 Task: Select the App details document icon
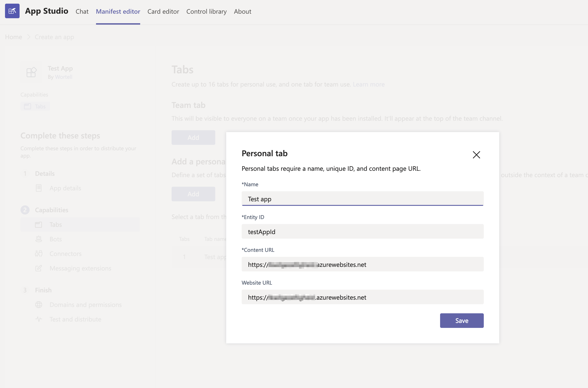[39, 188]
